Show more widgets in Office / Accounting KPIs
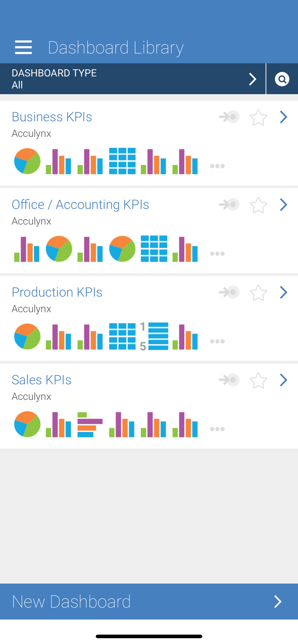This screenshot has height=644, width=298. [x=217, y=254]
